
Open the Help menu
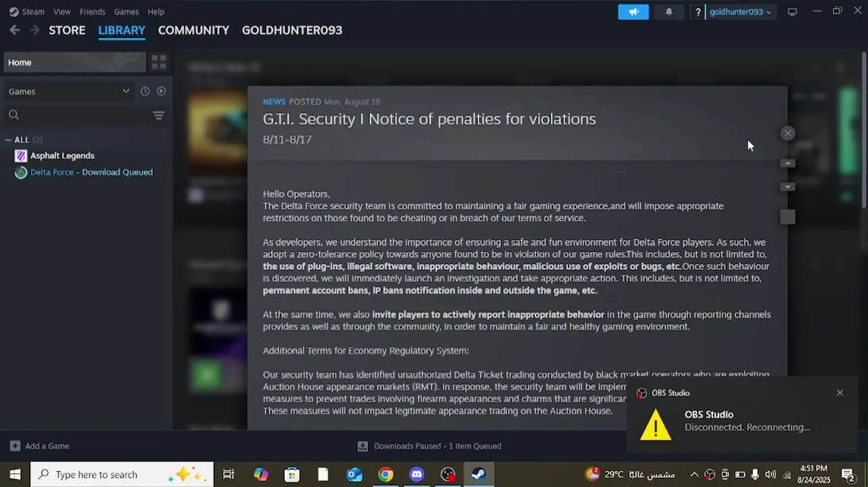click(x=156, y=11)
